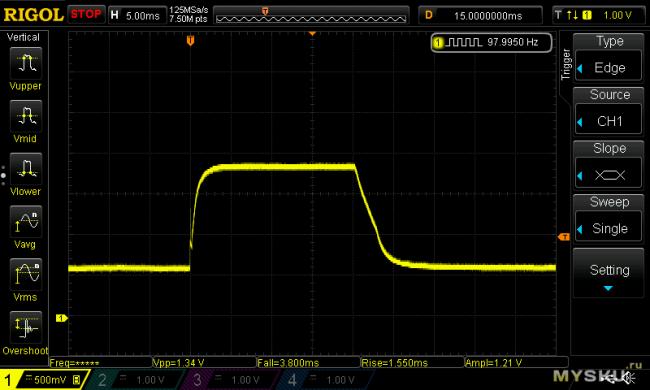Add the Vrms measurement
650x390 pixels.
coord(26,274)
